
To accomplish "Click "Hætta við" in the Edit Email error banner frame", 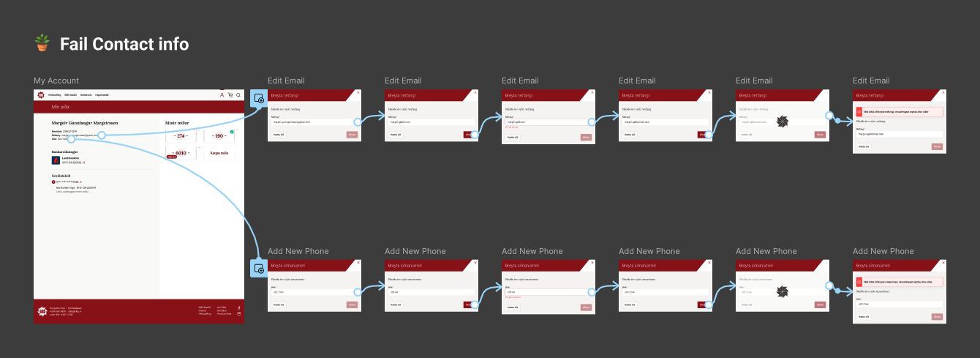I will [864, 146].
